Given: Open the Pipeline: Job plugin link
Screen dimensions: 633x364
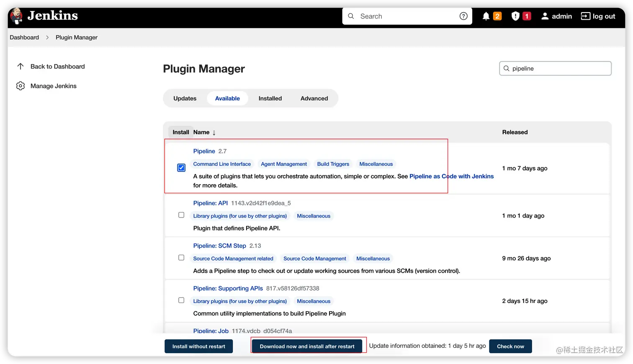Looking at the screenshot, I should point(211,331).
